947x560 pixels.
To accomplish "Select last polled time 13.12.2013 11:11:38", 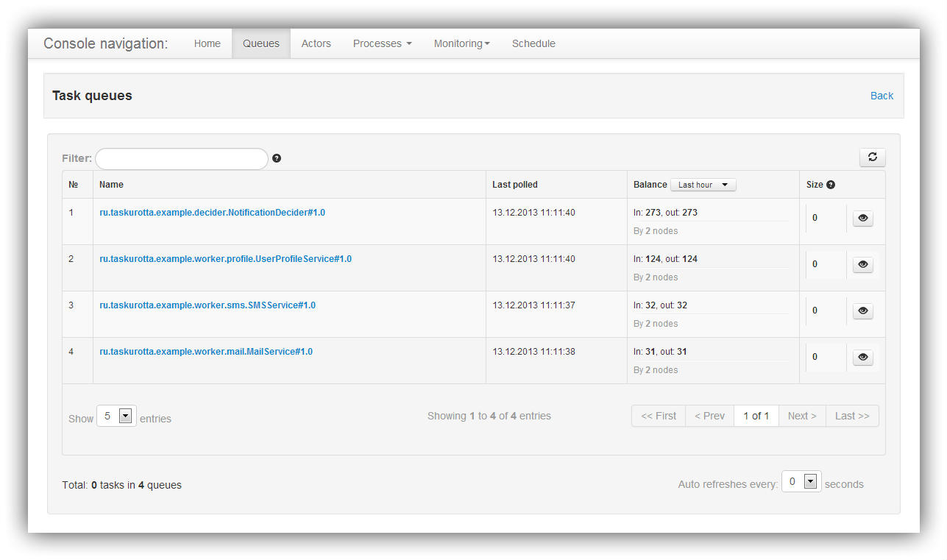I will click(x=533, y=352).
